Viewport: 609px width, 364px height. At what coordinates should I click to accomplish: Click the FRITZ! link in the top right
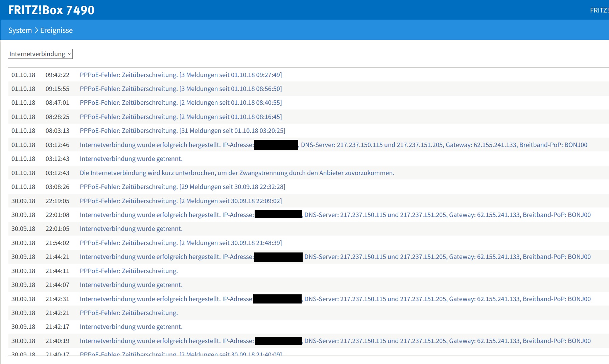[599, 10]
